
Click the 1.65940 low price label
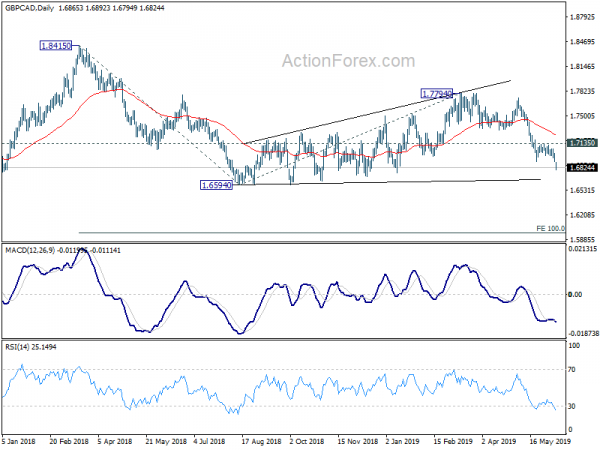[x=217, y=185]
